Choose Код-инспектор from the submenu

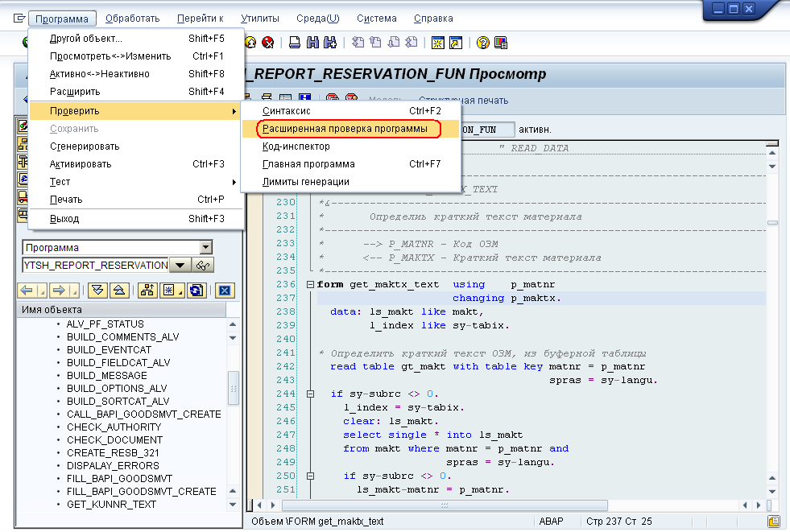click(x=296, y=146)
